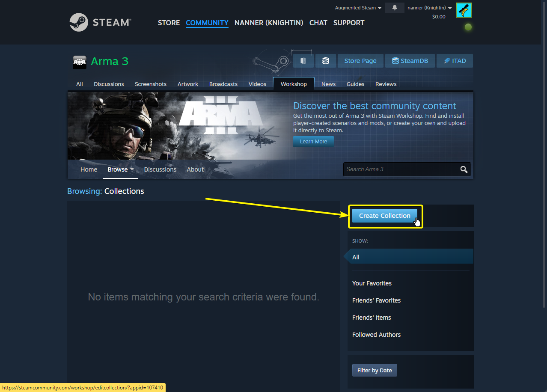Open the Videos tab
The width and height of the screenshot is (547, 392).
(x=257, y=84)
